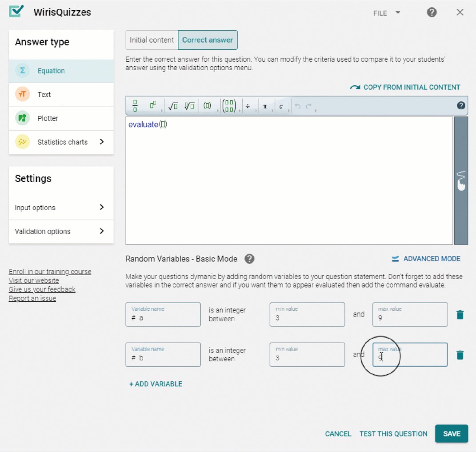
Task: Select the Correct answer tab
Action: 208,40
